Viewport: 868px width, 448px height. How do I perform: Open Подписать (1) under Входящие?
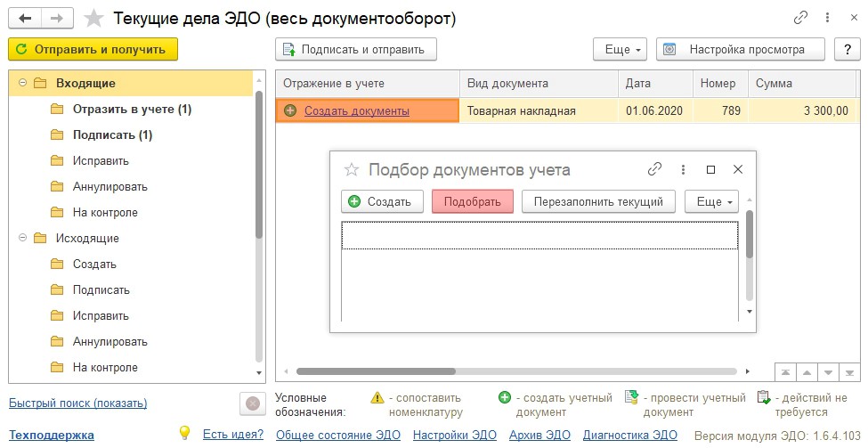pos(112,135)
